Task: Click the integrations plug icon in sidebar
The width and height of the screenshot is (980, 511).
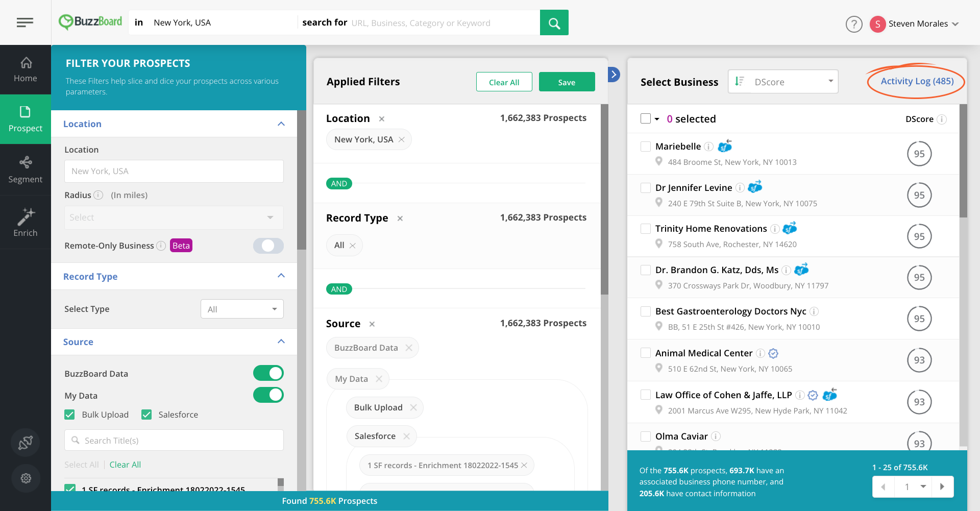Action: tap(26, 443)
